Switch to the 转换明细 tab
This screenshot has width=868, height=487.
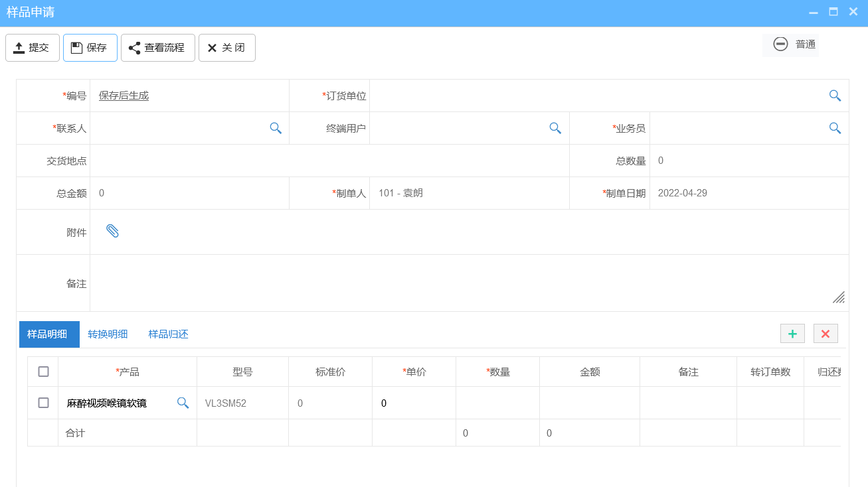pyautogui.click(x=107, y=334)
